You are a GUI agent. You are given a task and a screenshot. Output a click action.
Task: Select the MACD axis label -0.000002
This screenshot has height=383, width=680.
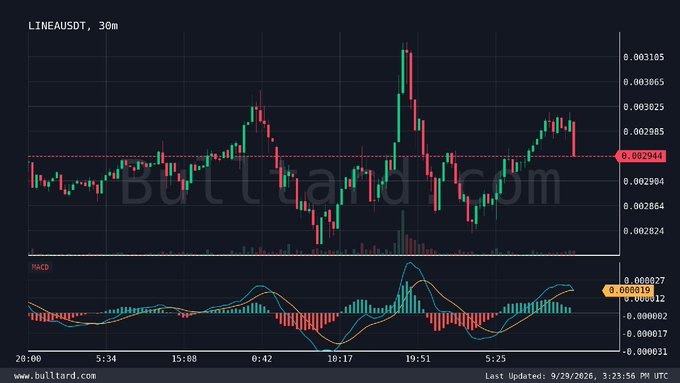644,316
